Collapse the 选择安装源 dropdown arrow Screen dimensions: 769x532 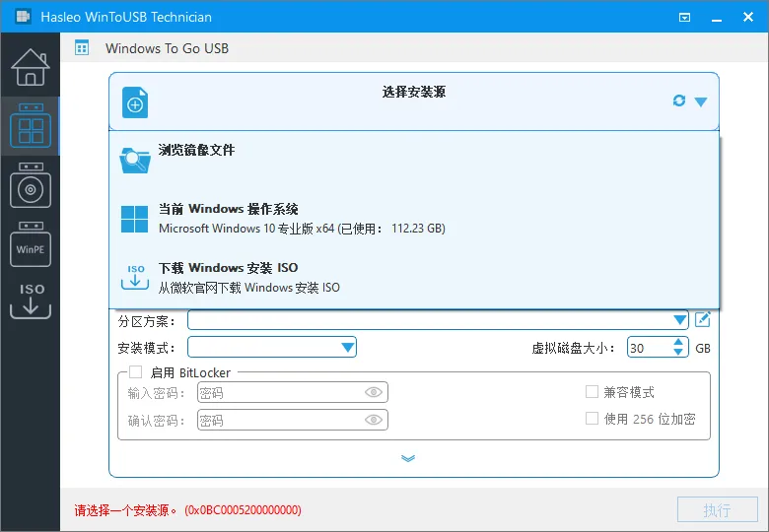(701, 101)
